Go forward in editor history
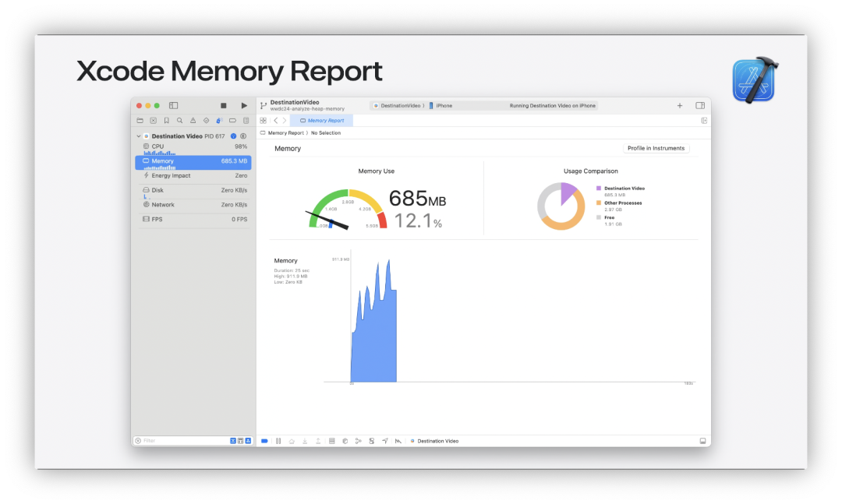 [x=285, y=121]
